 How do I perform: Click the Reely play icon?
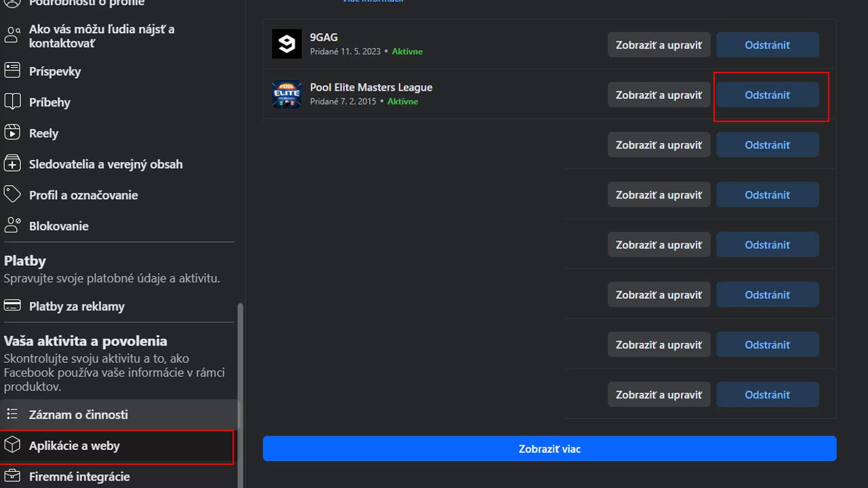(12, 133)
